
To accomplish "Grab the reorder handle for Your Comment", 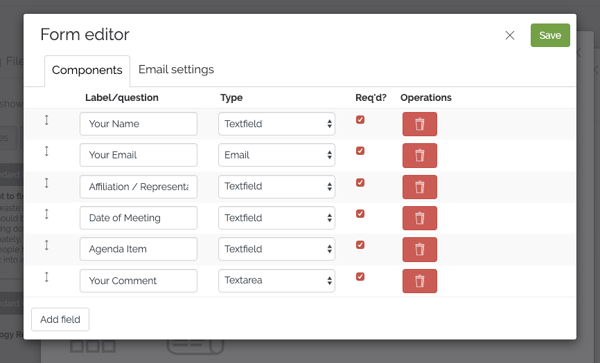I will click(x=47, y=277).
